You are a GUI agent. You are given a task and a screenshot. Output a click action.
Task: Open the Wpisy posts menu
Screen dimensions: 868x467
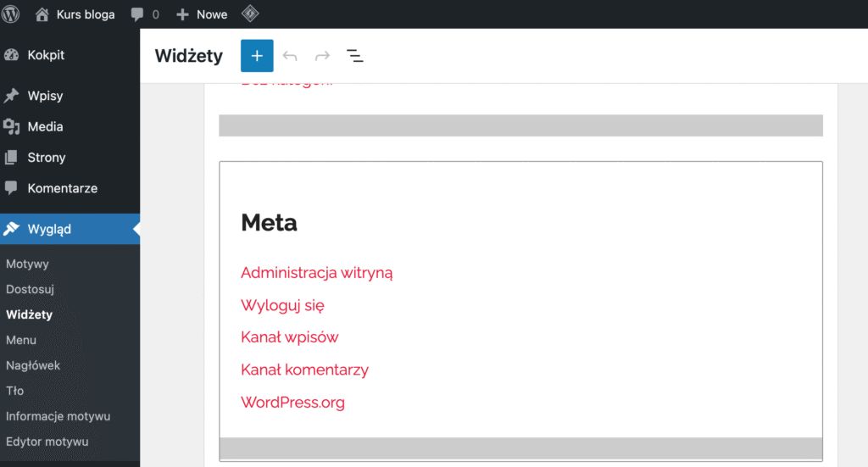(45, 96)
